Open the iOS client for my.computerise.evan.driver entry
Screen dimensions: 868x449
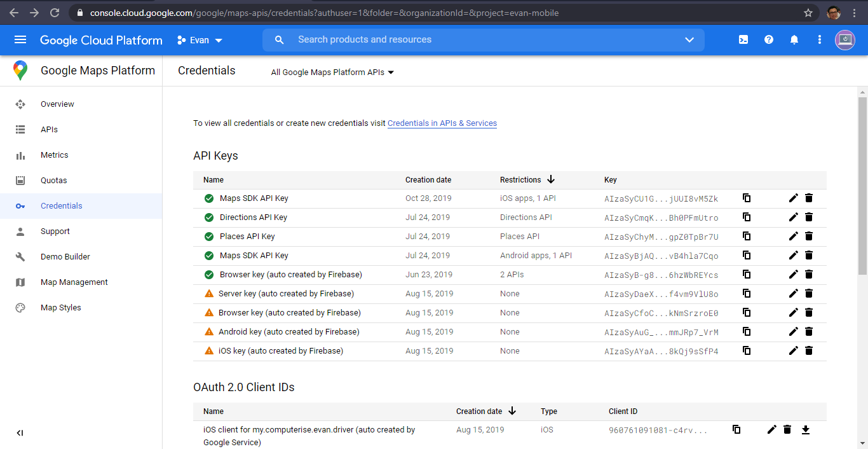coord(309,436)
